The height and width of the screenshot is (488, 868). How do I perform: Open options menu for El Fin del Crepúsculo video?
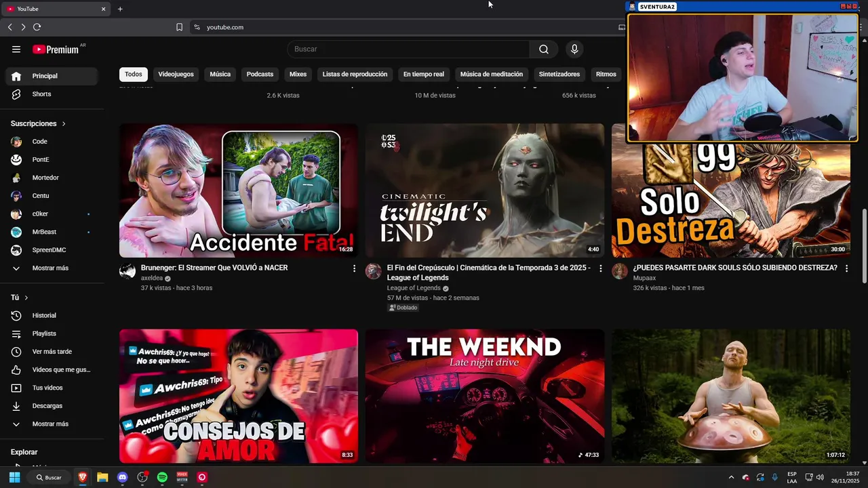tap(600, 268)
